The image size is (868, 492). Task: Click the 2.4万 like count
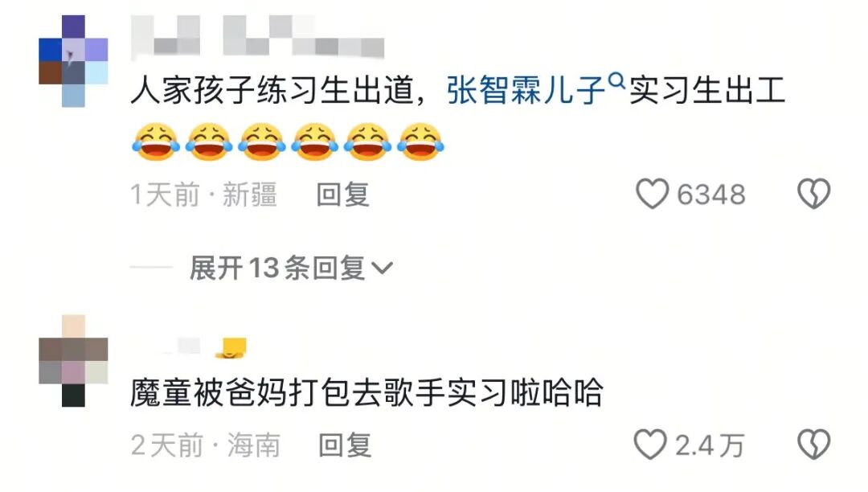(710, 445)
